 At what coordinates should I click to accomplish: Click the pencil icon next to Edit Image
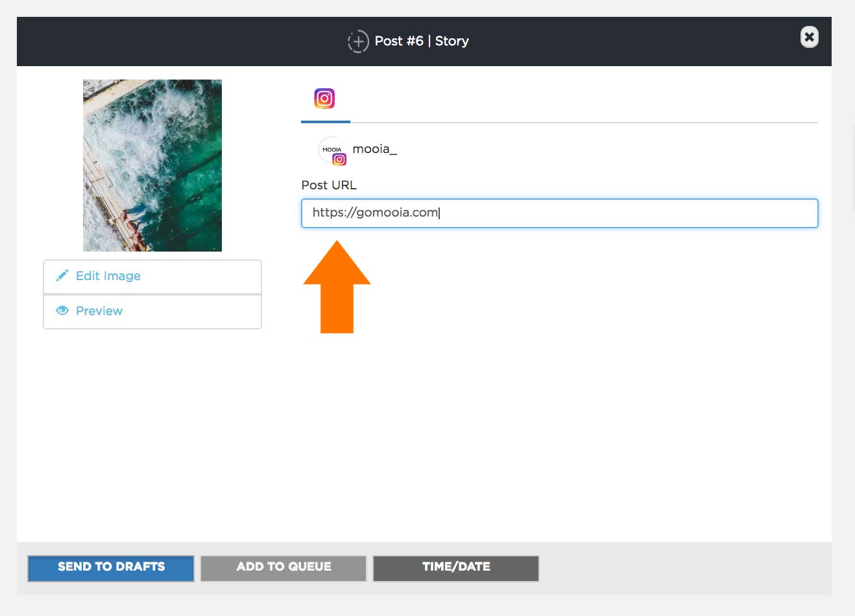click(62, 275)
